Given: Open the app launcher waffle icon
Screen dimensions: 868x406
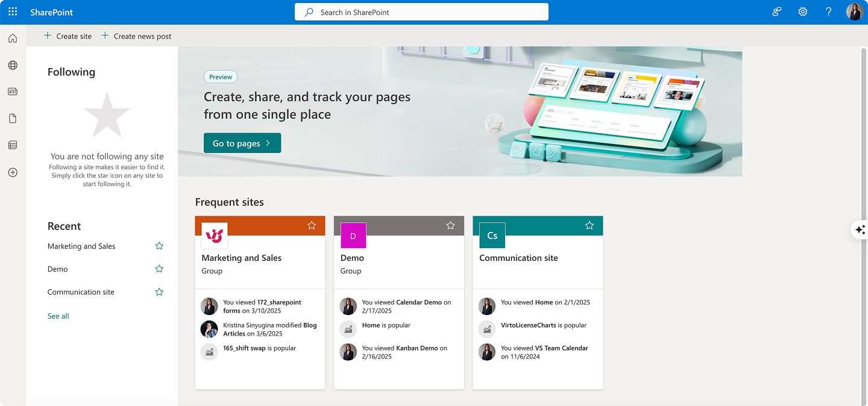Looking at the screenshot, I should pyautogui.click(x=12, y=11).
